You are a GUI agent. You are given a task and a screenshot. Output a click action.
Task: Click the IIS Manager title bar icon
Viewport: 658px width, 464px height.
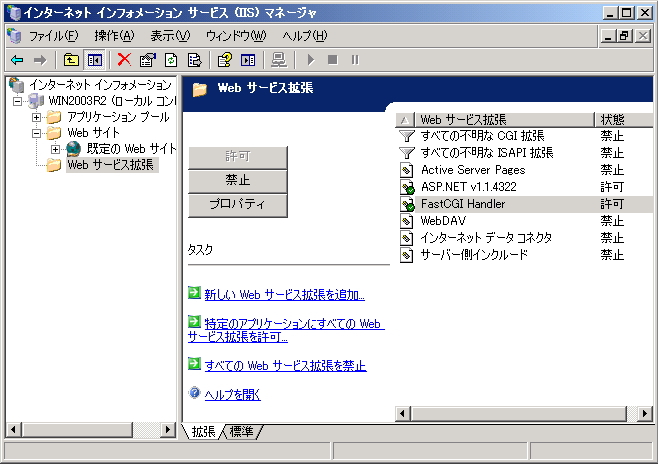(13, 13)
